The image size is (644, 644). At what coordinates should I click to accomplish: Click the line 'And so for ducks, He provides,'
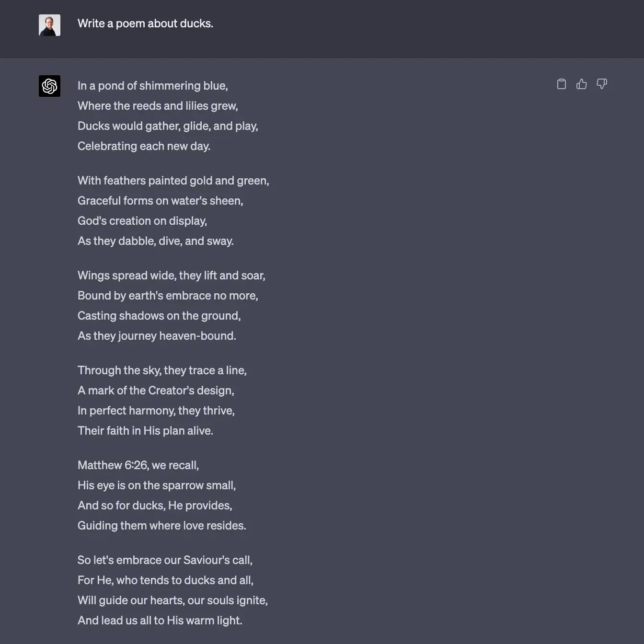pyautogui.click(x=155, y=506)
